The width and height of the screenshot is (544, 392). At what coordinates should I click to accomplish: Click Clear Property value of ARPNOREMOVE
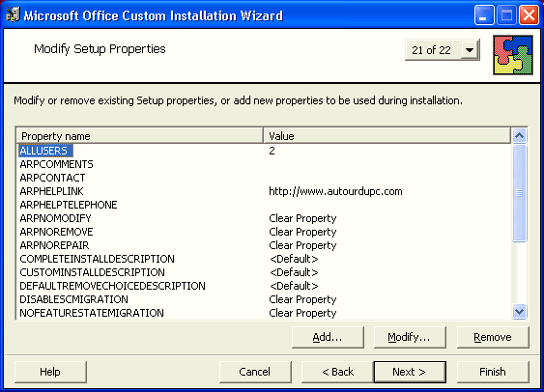[302, 233]
